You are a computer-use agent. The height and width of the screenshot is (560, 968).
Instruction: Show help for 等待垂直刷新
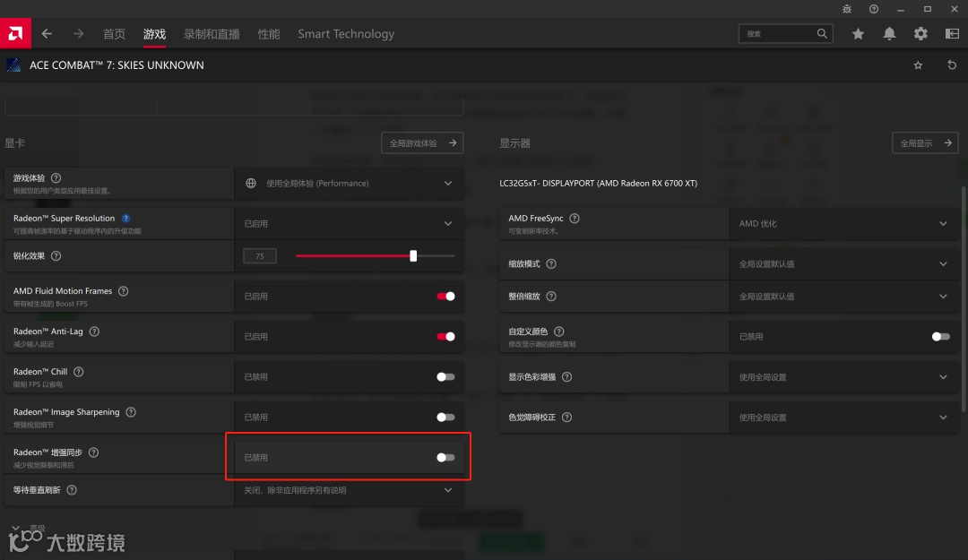tap(72, 489)
